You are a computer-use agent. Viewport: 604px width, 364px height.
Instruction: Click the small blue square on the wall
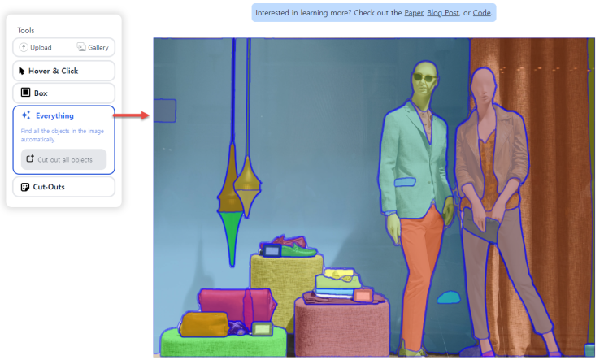pos(165,110)
